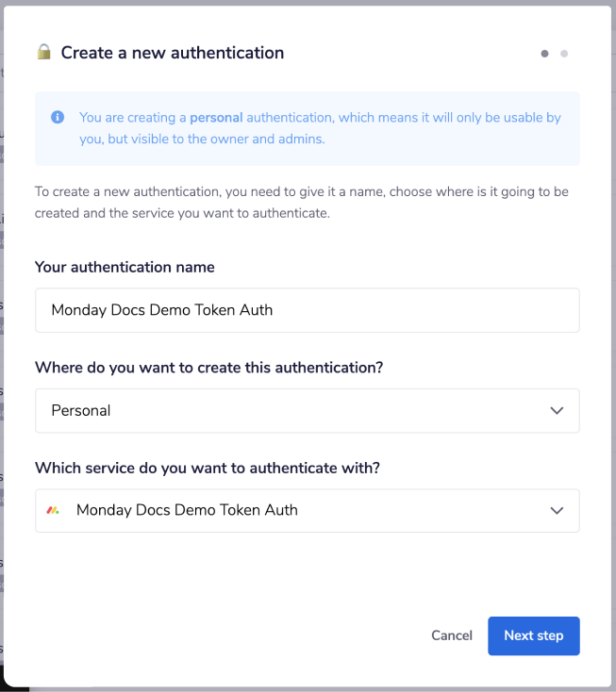Viewport: 616px width, 692px height.
Task: Click the lock icon beside the dialog title
Action: (43, 53)
